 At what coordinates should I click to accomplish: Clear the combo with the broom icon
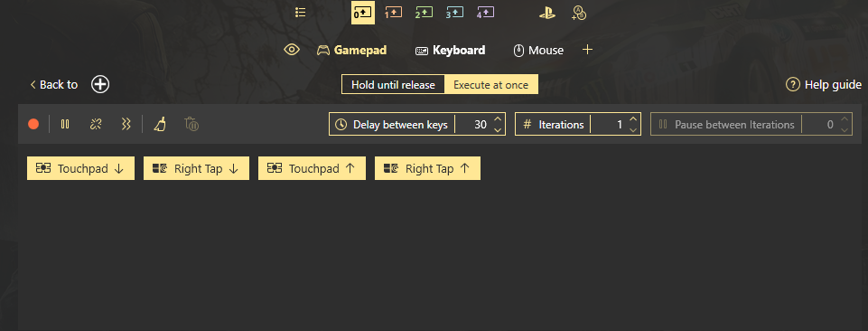coord(160,124)
